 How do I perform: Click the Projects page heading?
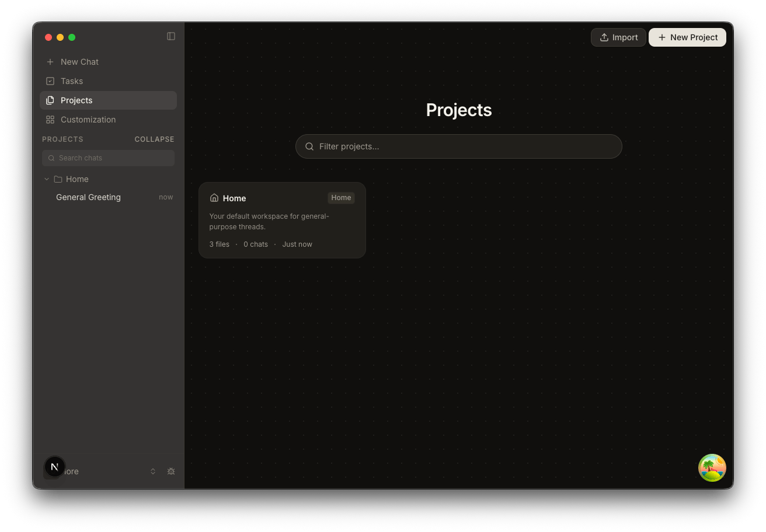click(459, 110)
